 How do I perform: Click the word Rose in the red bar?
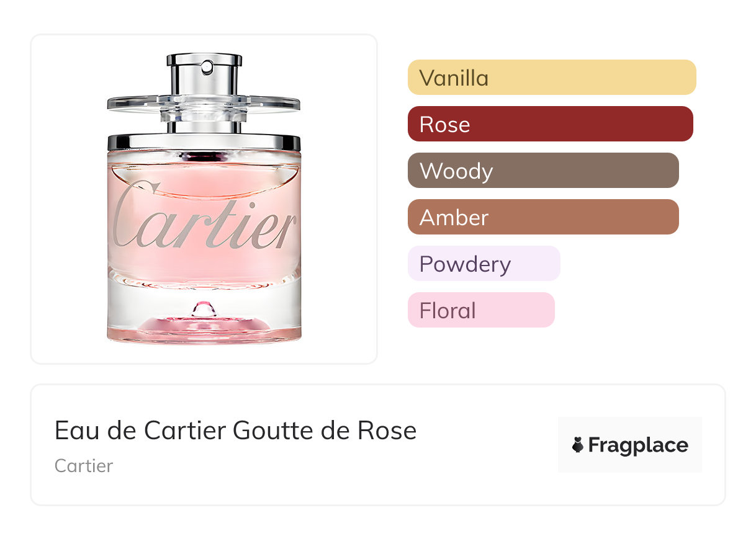(444, 125)
